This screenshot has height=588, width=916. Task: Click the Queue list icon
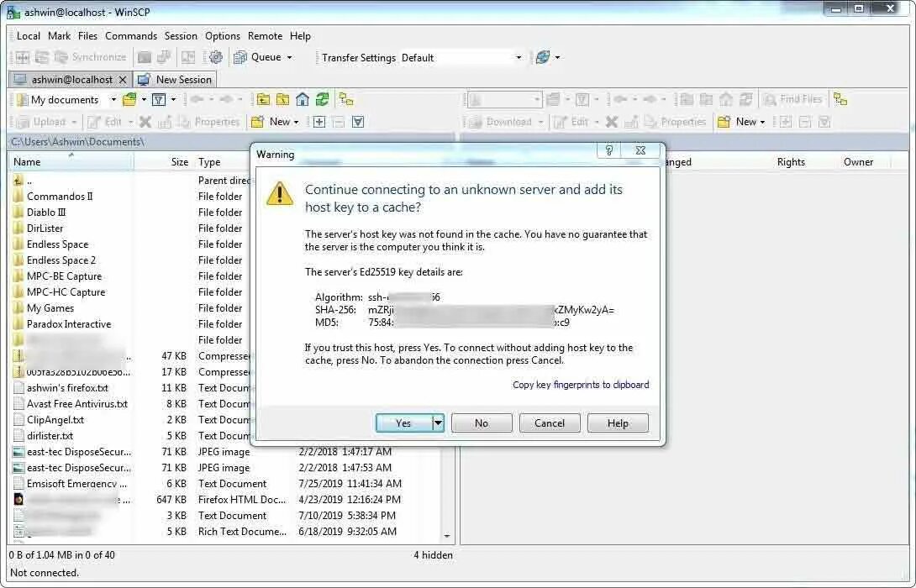coord(240,57)
